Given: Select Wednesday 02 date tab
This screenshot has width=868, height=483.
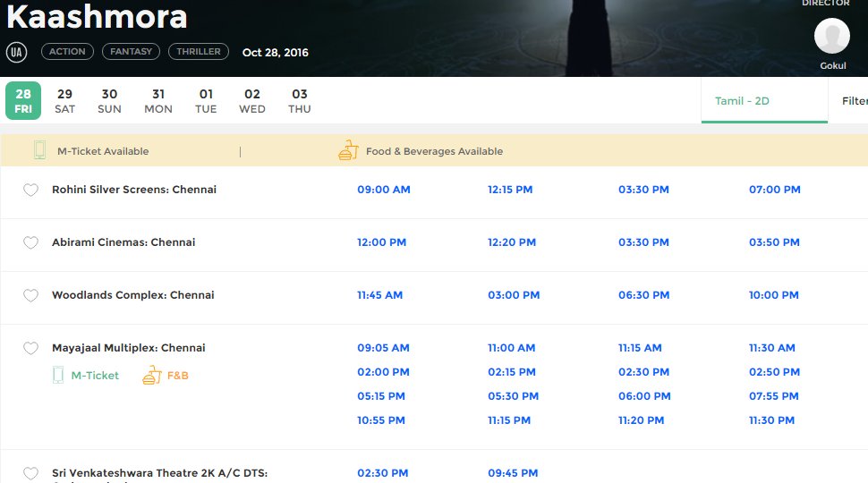Looking at the screenshot, I should pyautogui.click(x=252, y=101).
